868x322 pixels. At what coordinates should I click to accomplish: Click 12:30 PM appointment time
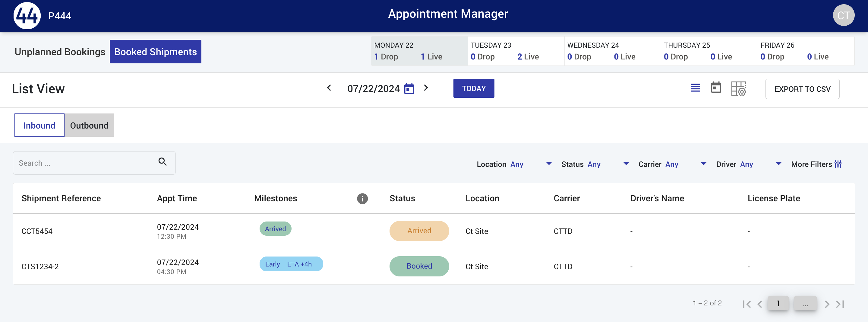pos(171,237)
